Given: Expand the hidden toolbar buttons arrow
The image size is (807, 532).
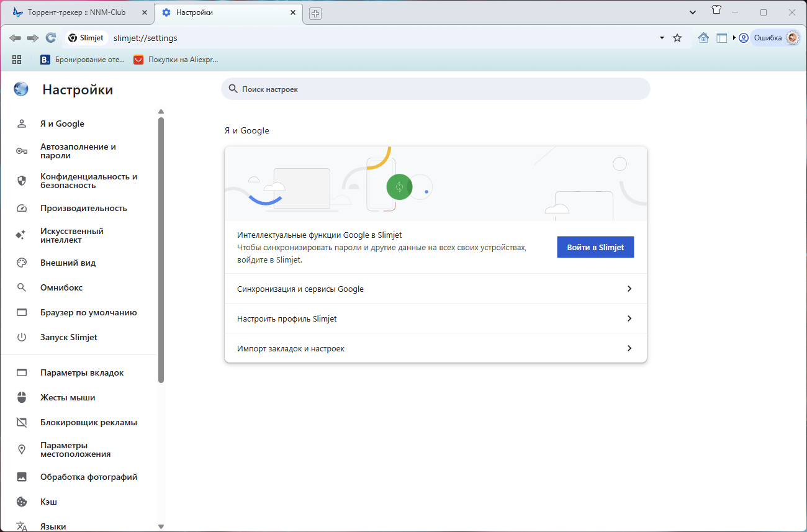Looking at the screenshot, I should click(734, 38).
